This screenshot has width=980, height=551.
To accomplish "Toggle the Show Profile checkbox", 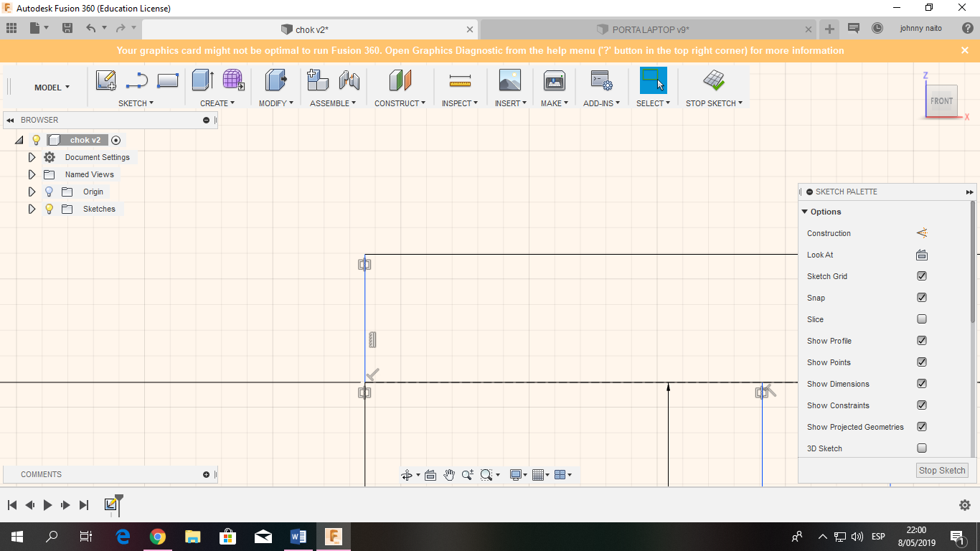I will click(922, 341).
